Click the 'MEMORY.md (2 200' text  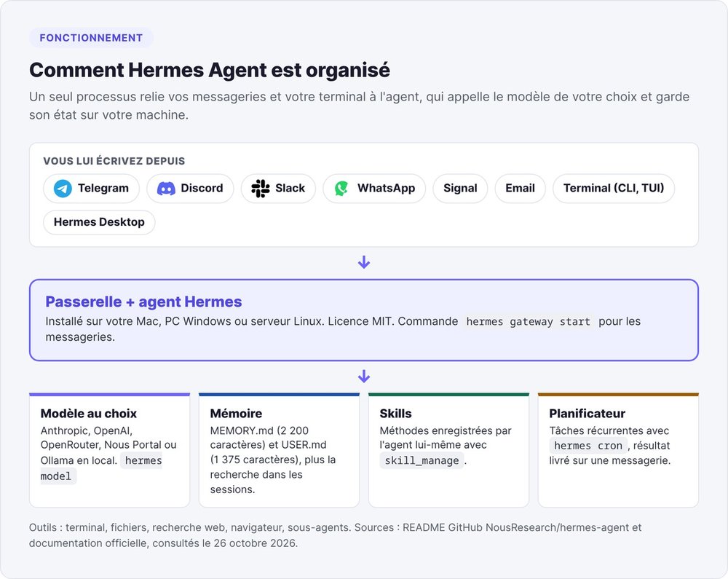coord(259,430)
